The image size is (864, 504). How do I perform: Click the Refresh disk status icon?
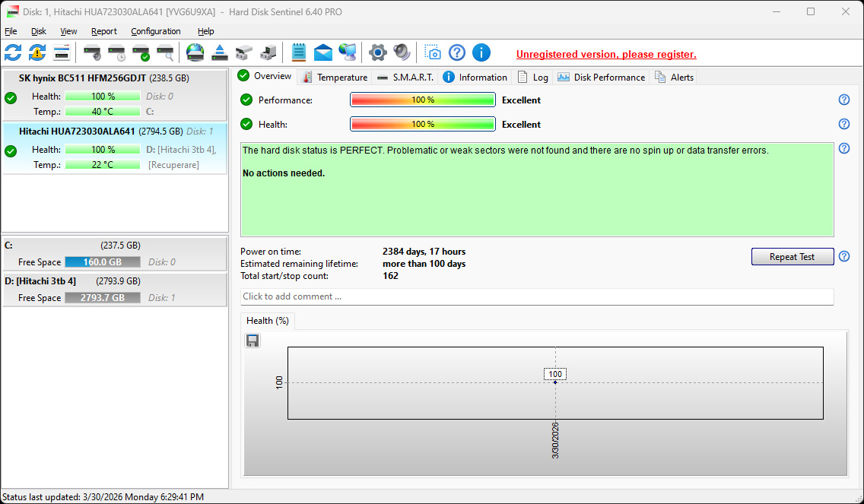13,53
